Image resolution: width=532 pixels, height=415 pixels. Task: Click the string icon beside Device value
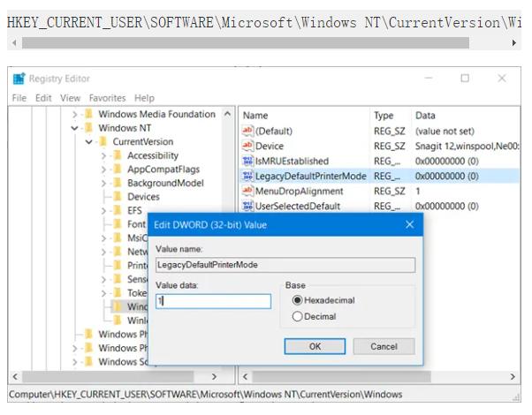pos(248,146)
